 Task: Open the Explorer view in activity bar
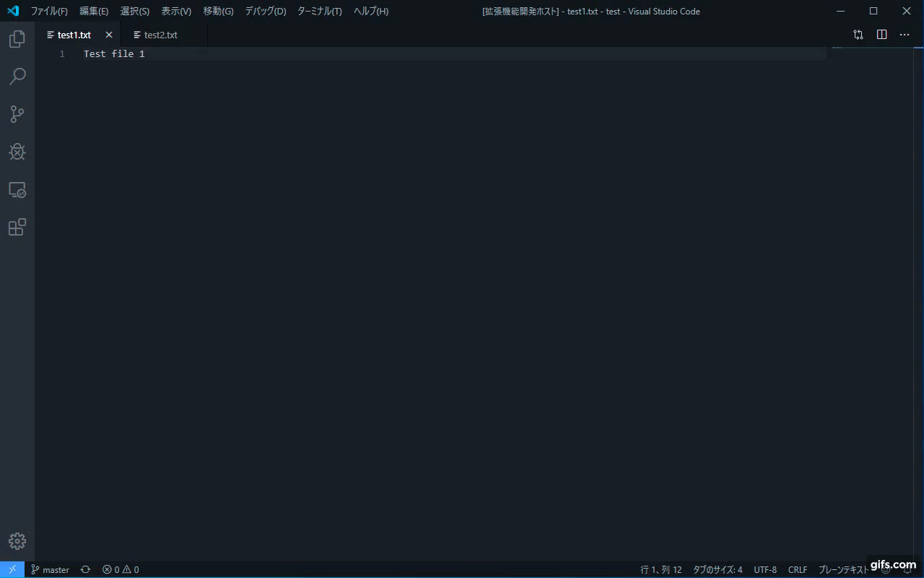[17, 39]
